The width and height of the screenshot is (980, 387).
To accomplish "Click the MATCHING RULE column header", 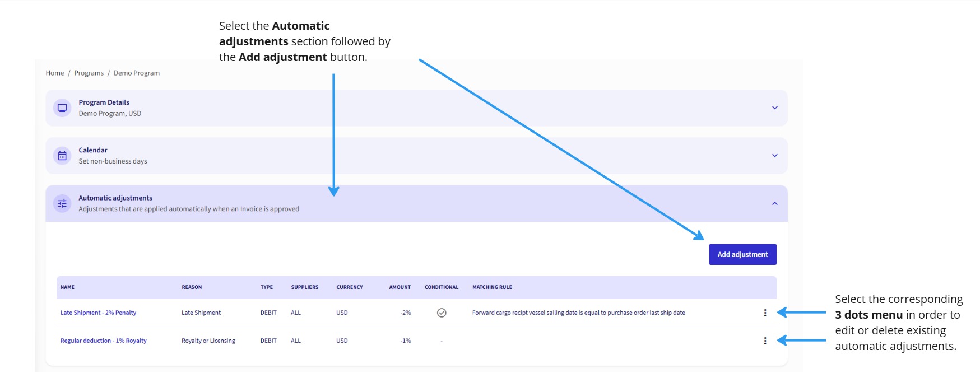I will 492,287.
